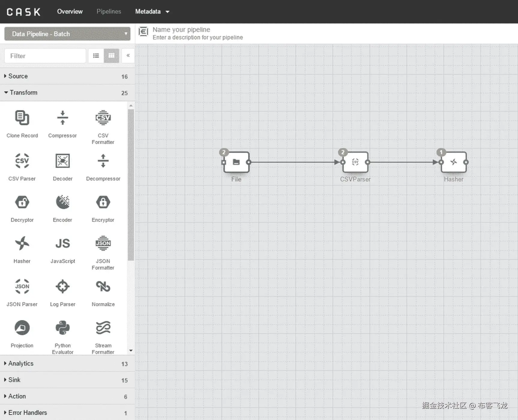Click the transform list scrollbar thumb
The image size is (518, 420).
pyautogui.click(x=131, y=185)
